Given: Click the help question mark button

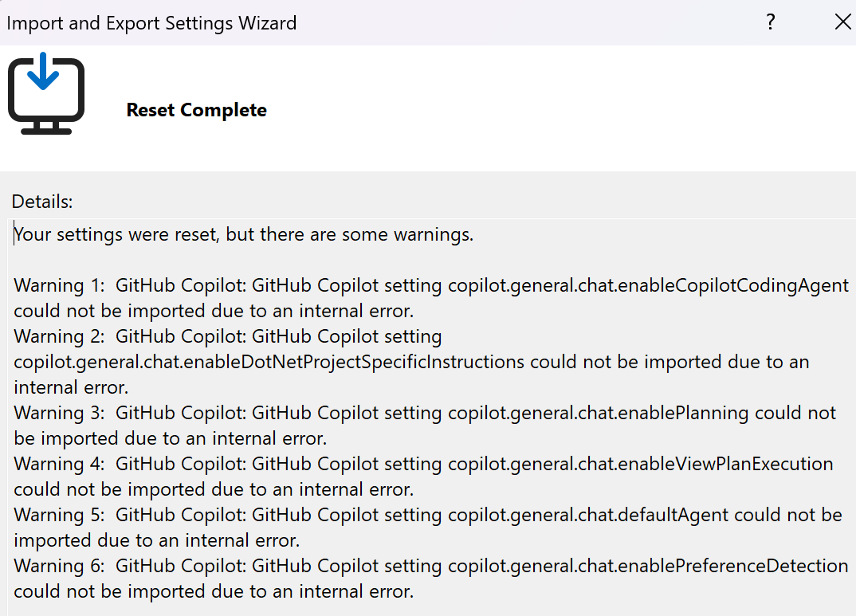Looking at the screenshot, I should [x=770, y=22].
